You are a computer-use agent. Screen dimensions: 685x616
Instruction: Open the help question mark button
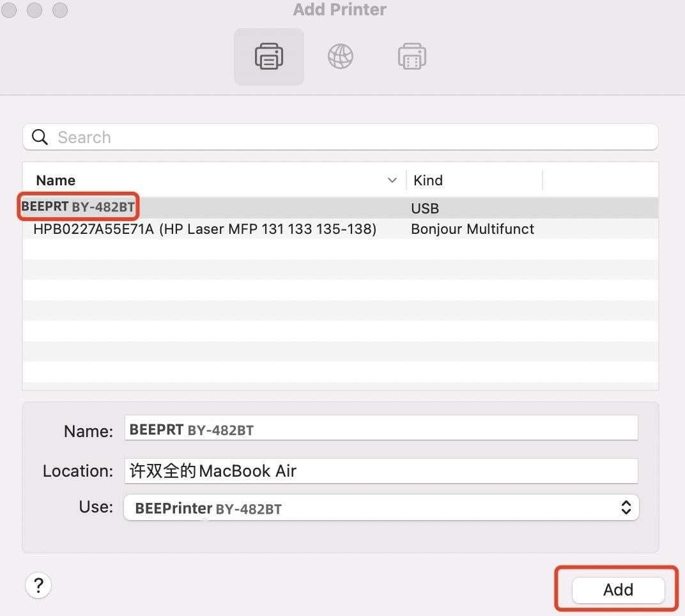(x=38, y=585)
